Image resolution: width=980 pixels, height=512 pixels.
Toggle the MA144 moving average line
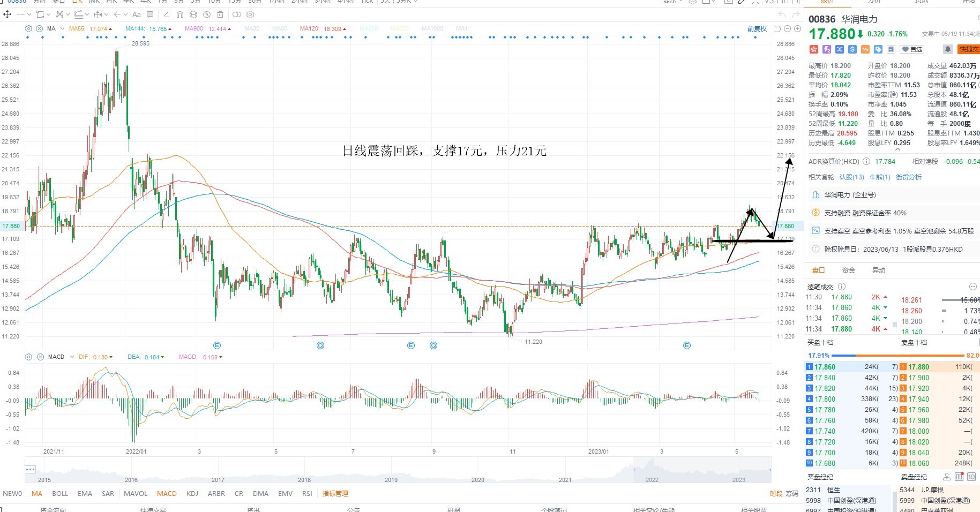(x=149, y=29)
